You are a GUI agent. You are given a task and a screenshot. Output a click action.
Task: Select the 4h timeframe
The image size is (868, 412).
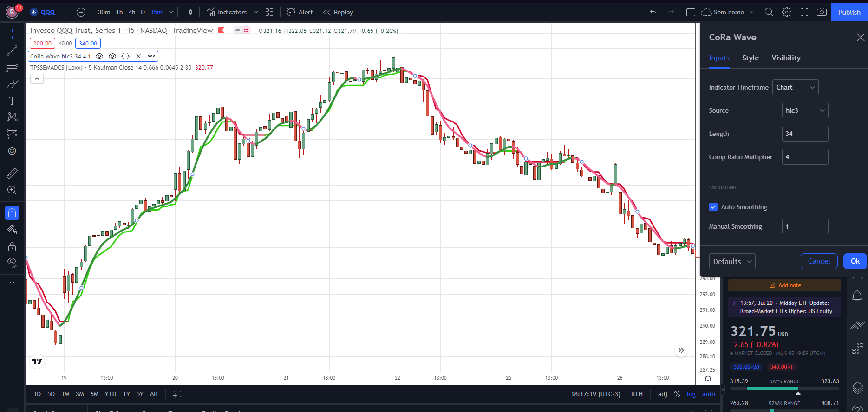point(132,12)
